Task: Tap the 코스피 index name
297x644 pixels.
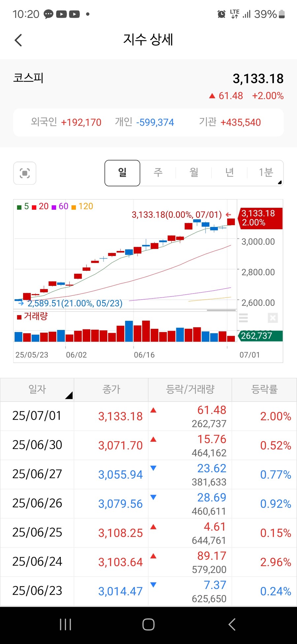Action: pyautogui.click(x=28, y=78)
